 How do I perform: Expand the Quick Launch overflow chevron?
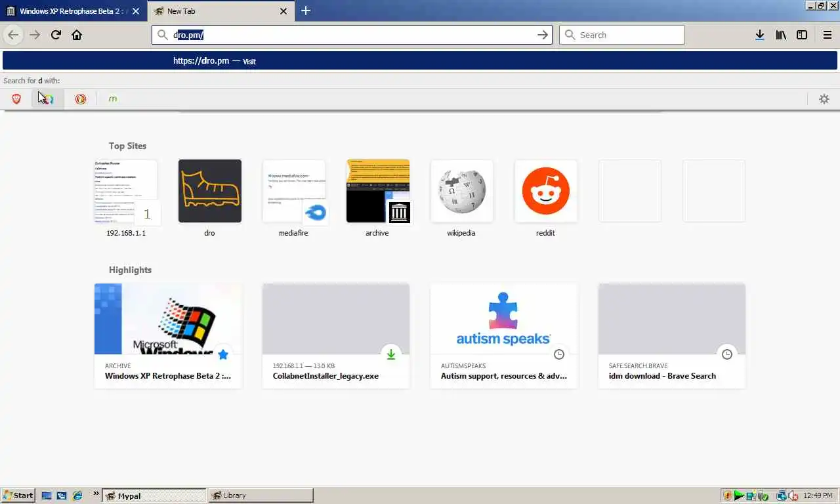point(96,493)
